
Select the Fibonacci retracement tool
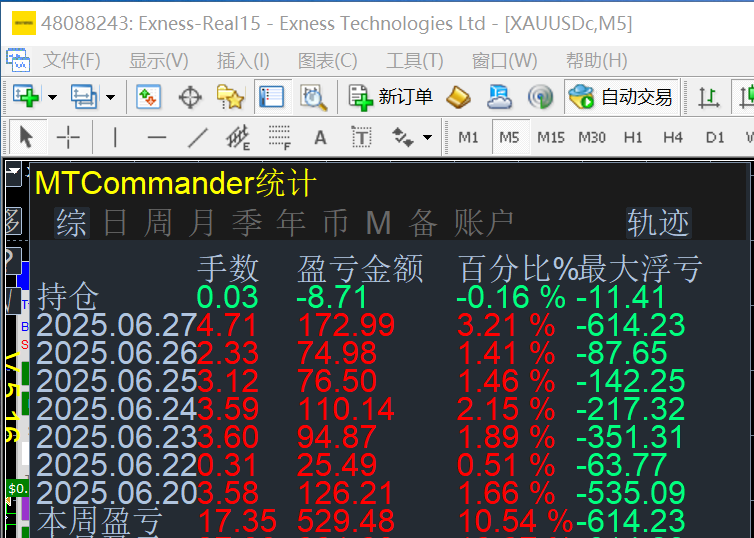coord(279,138)
